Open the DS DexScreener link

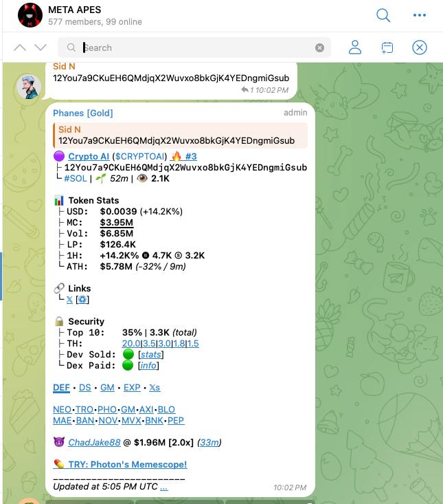[x=84, y=388]
